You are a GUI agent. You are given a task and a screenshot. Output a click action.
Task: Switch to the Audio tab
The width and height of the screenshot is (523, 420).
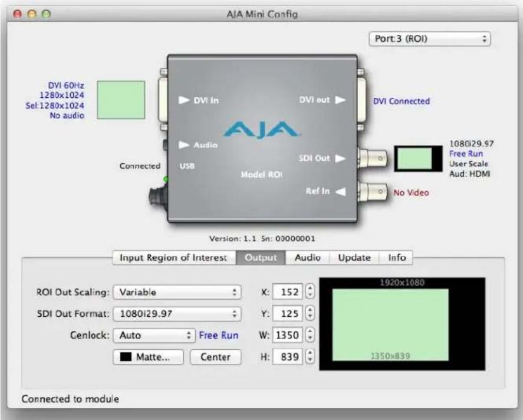coord(308,258)
